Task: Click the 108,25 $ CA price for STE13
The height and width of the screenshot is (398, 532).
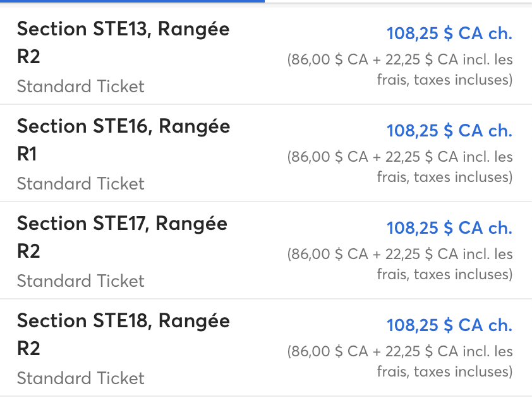Action: click(x=449, y=33)
